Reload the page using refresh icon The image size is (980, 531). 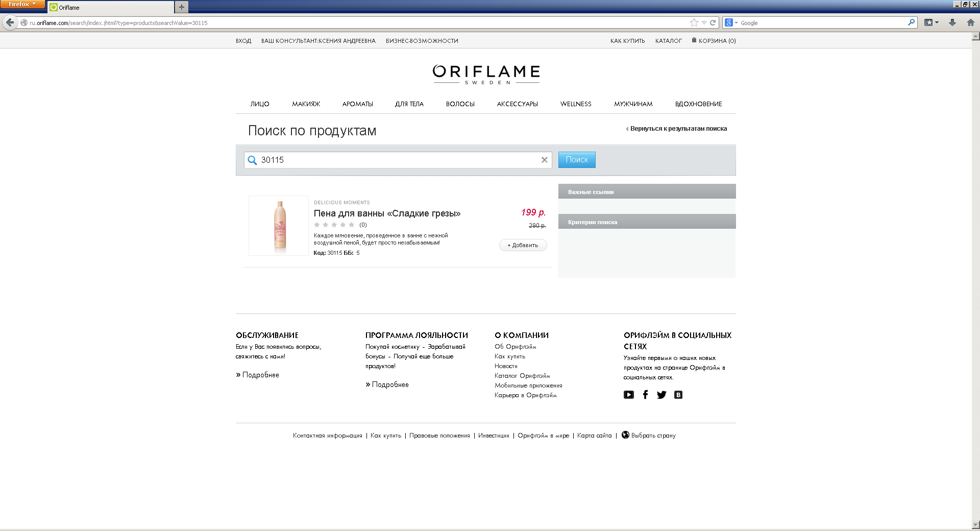point(713,22)
